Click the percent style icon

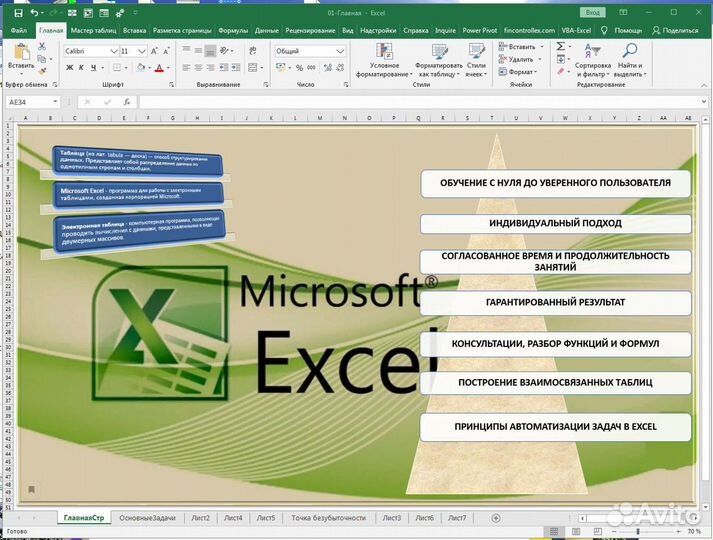(299, 68)
